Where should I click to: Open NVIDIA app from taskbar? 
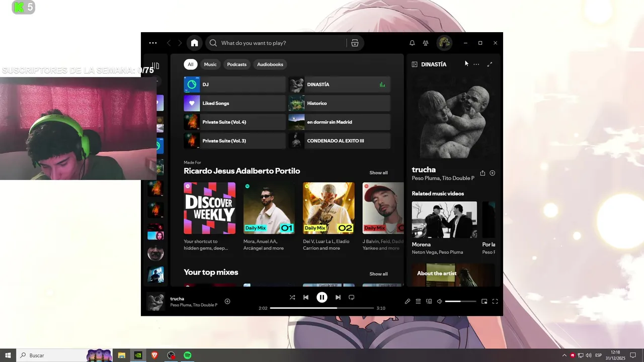tap(138, 355)
